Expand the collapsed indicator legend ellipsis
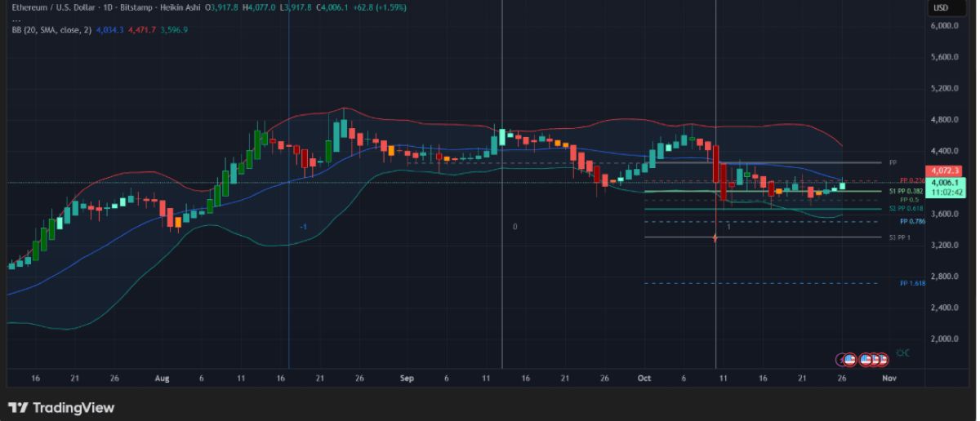The height and width of the screenshot is (421, 980). (16, 20)
